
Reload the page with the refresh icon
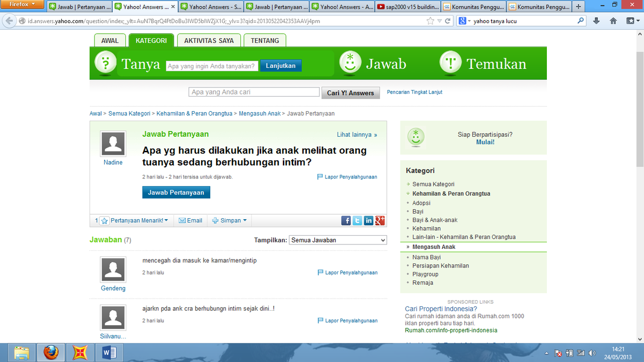tap(448, 21)
